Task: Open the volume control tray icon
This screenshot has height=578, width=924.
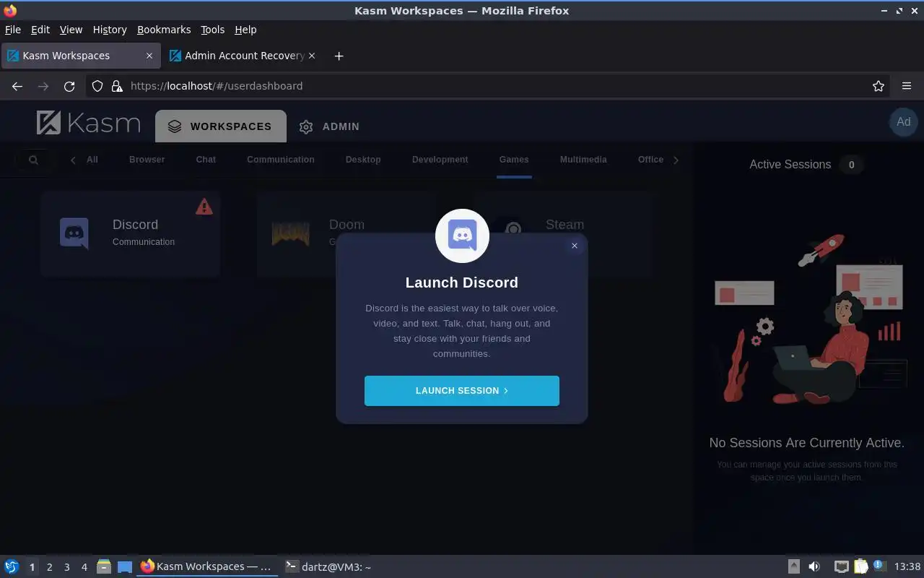Action: (x=814, y=567)
